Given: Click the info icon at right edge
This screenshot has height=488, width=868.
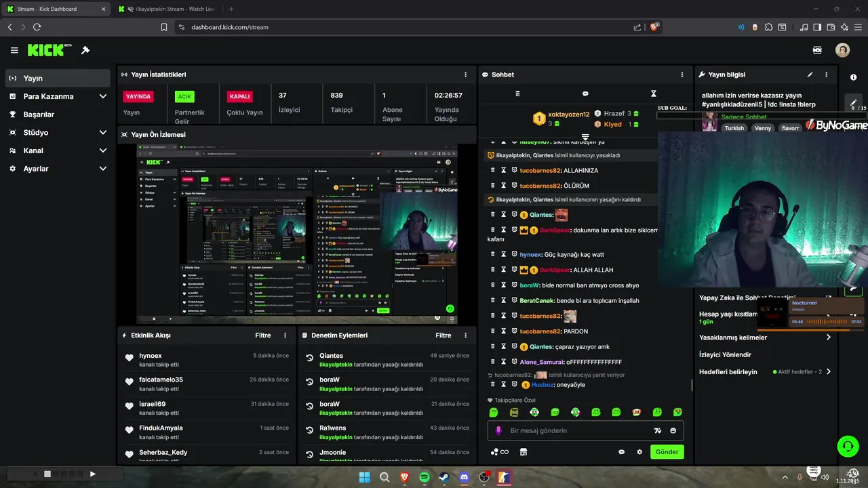Looking at the screenshot, I should (853, 77).
